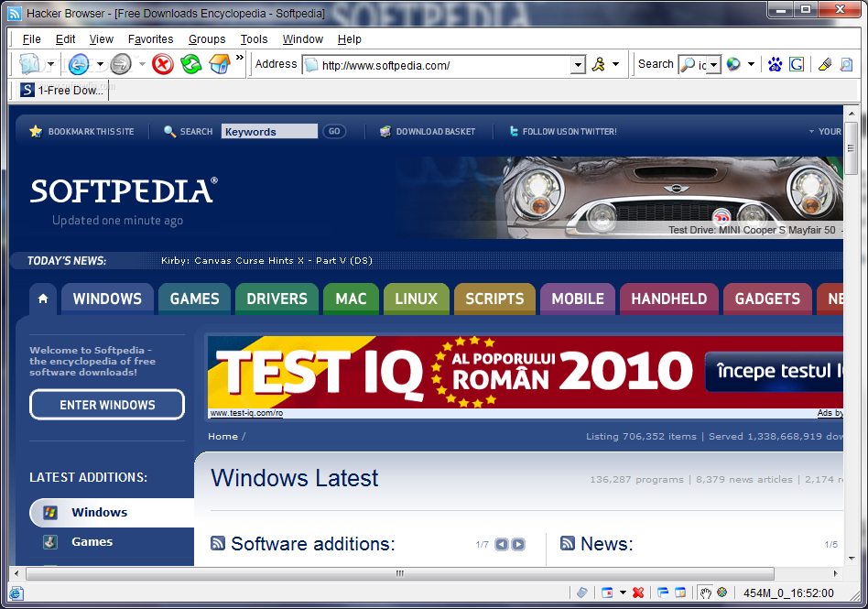The width and height of the screenshot is (868, 609).
Task: Click the highlighter marker icon
Action: 825,64
